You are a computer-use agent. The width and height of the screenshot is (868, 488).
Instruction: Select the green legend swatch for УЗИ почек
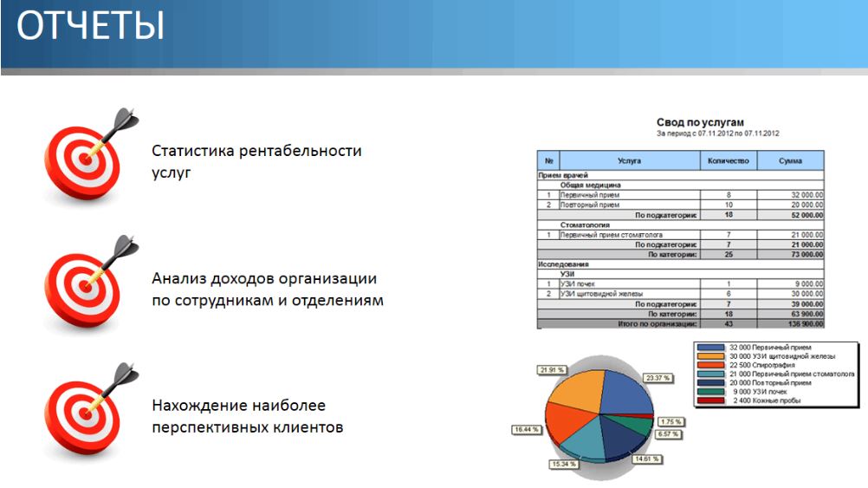tap(710, 392)
